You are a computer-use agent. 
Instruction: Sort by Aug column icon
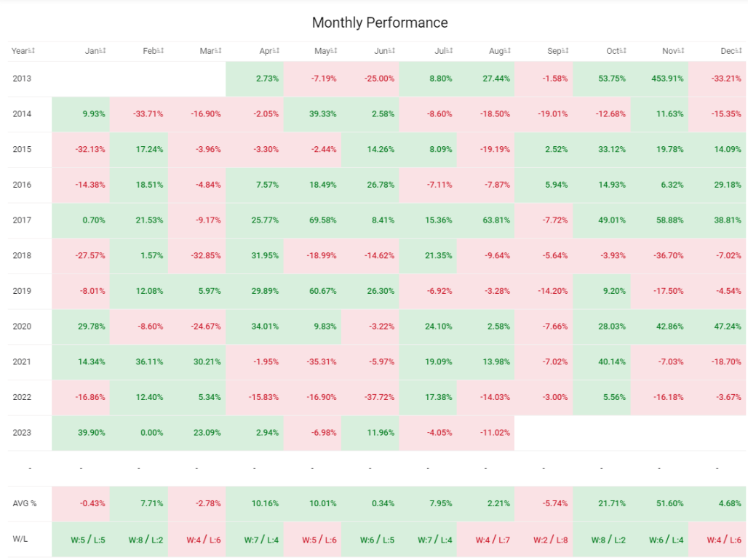(507, 51)
